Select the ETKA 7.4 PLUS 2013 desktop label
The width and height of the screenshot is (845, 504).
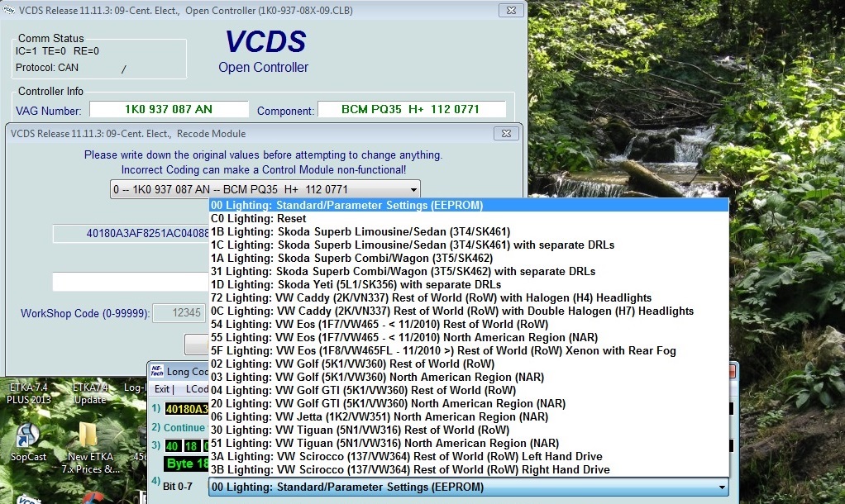pos(28,393)
